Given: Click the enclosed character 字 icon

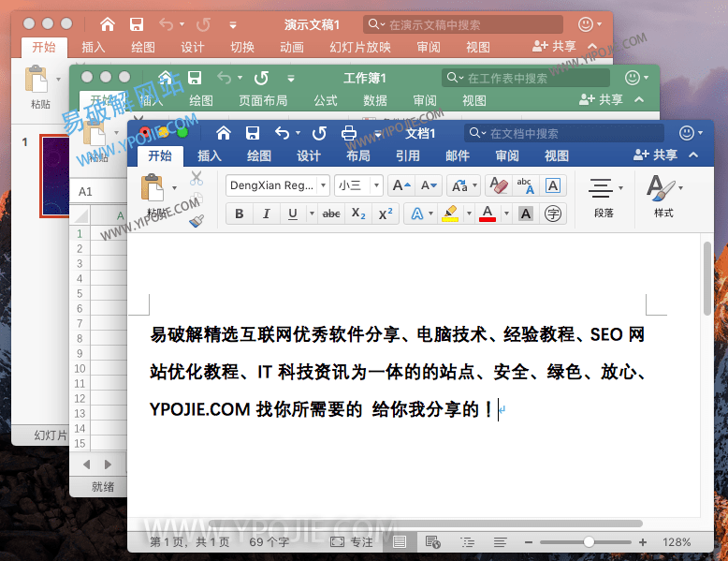Looking at the screenshot, I should (552, 214).
